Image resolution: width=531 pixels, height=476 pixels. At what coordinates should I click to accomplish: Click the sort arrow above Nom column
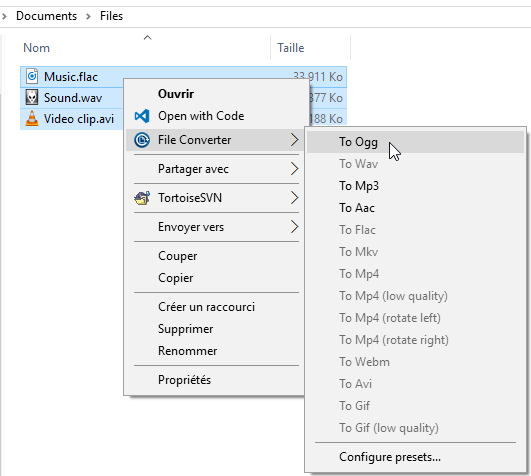147,38
